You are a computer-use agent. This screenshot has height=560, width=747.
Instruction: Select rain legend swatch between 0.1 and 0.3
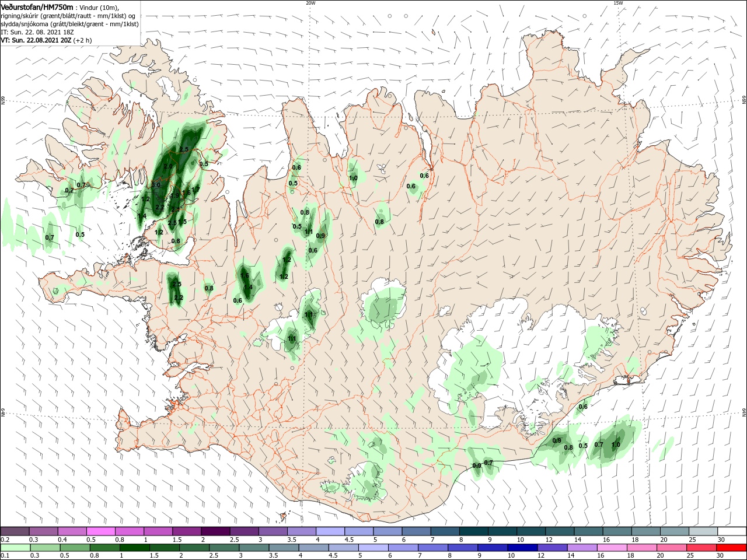[x=15, y=548]
